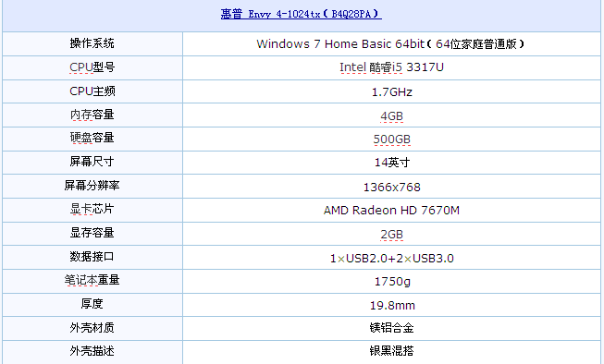604x364 pixels.
Task: Click the underlined CPU型号 label
Action: 92,67
